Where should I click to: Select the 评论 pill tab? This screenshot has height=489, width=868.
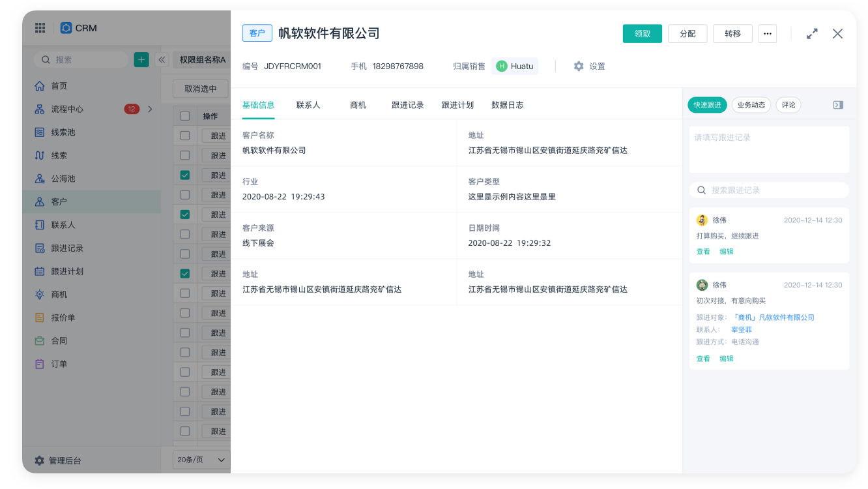tap(788, 105)
